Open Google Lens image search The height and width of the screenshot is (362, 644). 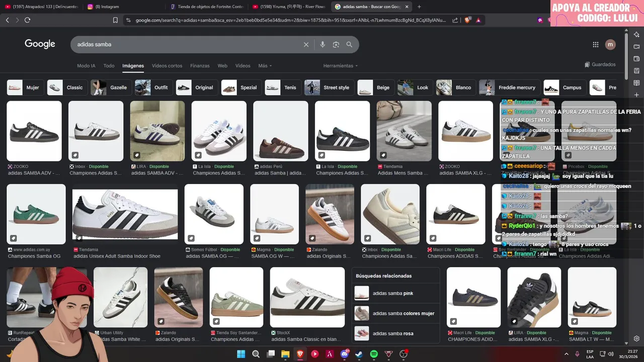(x=336, y=45)
